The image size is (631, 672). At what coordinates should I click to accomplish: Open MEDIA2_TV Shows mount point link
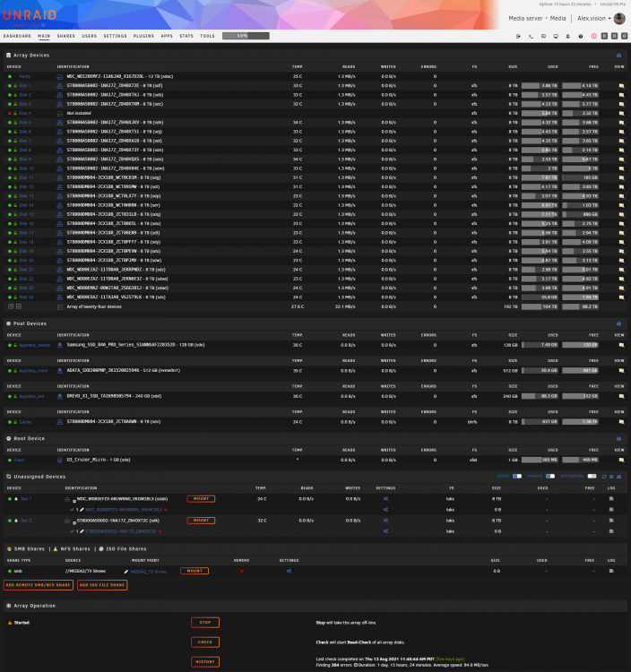click(x=148, y=572)
